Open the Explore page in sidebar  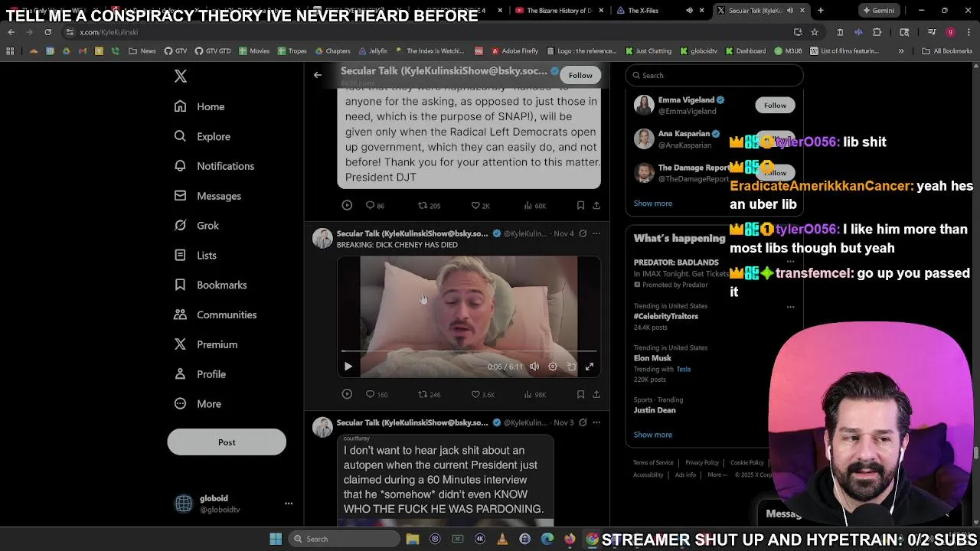click(202, 136)
